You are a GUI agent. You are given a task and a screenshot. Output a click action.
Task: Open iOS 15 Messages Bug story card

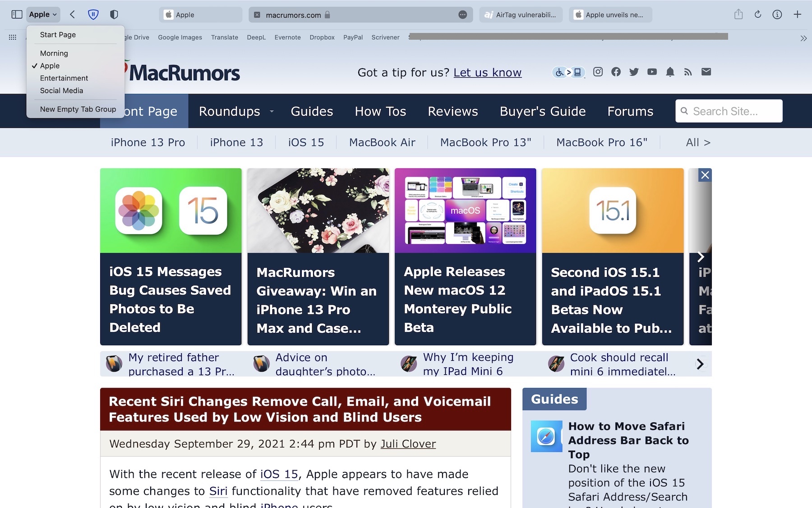[171, 256]
